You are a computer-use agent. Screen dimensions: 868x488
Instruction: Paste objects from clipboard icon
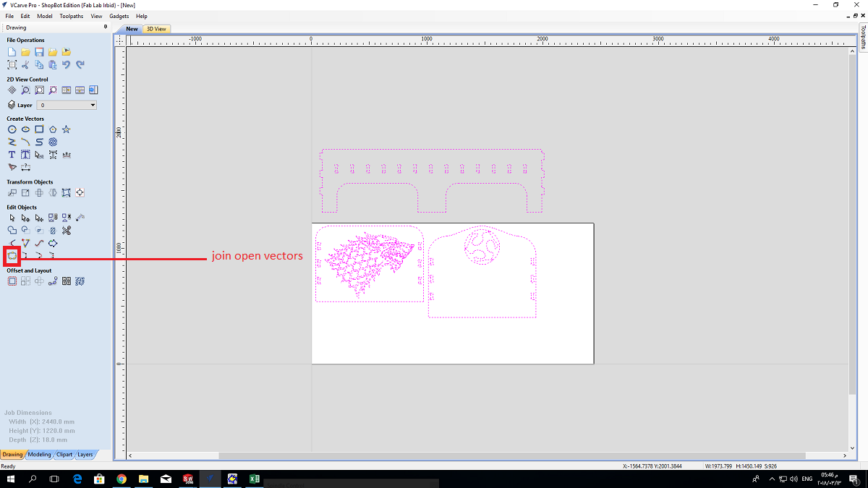53,65
